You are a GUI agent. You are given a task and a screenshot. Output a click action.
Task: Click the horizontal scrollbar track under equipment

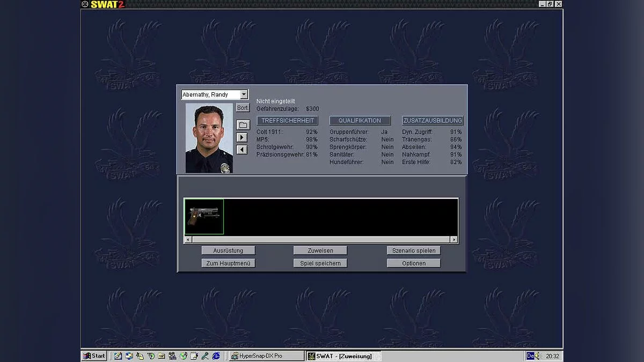click(x=321, y=240)
